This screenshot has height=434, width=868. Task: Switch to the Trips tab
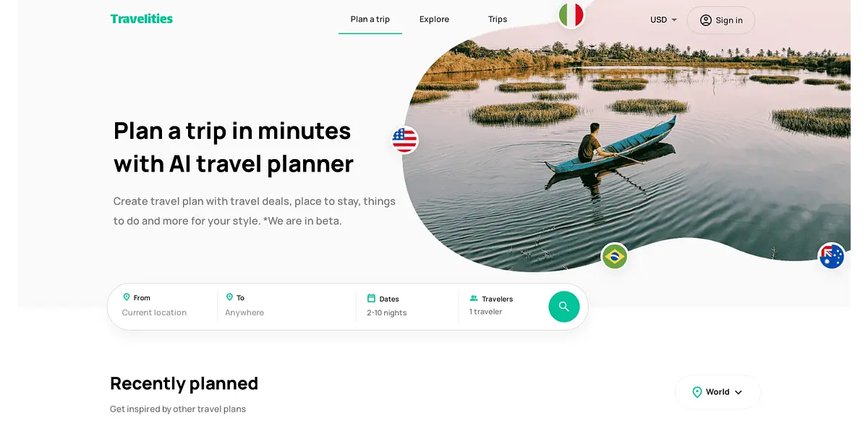click(498, 20)
